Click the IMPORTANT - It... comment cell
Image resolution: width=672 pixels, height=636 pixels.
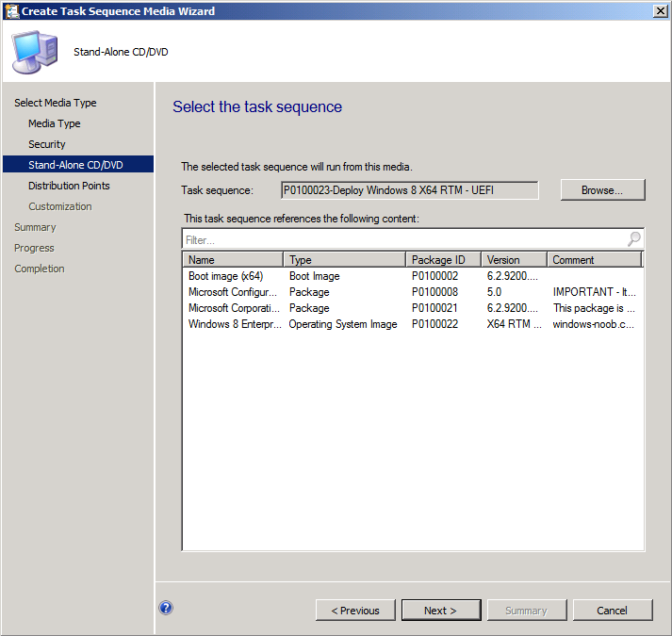[x=595, y=292]
